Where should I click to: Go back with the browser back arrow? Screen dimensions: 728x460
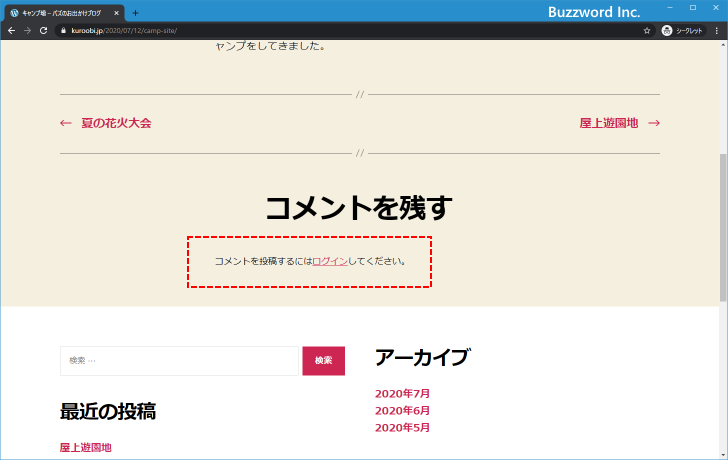[x=12, y=31]
